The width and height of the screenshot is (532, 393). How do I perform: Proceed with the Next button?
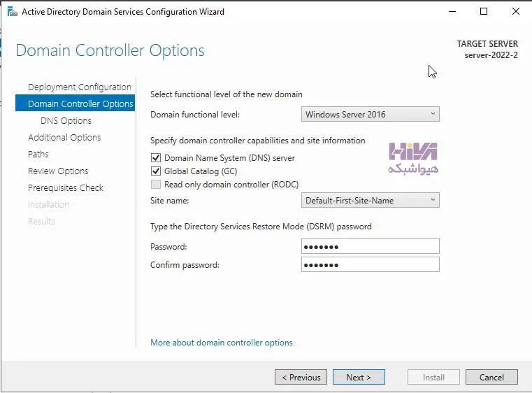point(359,377)
